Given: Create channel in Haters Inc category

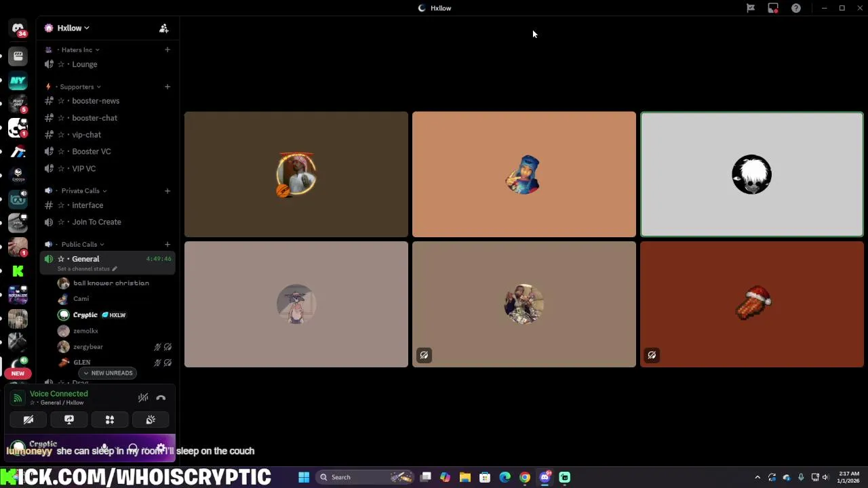Looking at the screenshot, I should [167, 49].
